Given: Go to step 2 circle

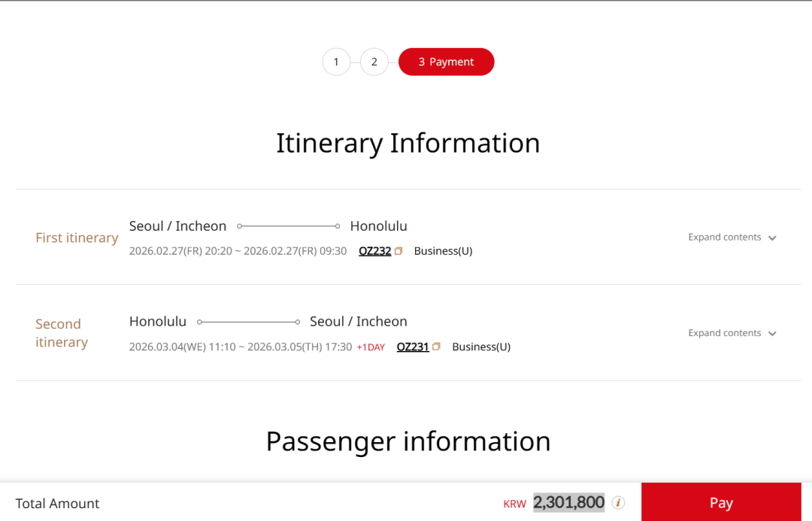Looking at the screenshot, I should (374, 62).
